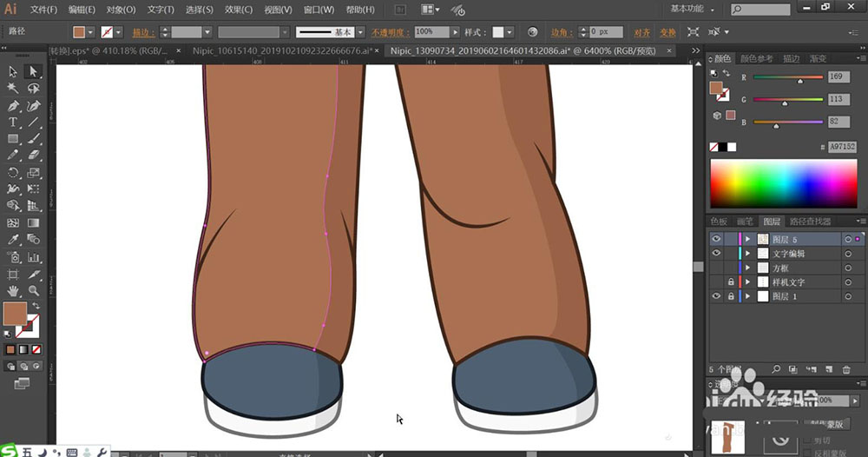Image resolution: width=868 pixels, height=457 pixels.
Task: Select the Lasso tool
Action: (33, 89)
